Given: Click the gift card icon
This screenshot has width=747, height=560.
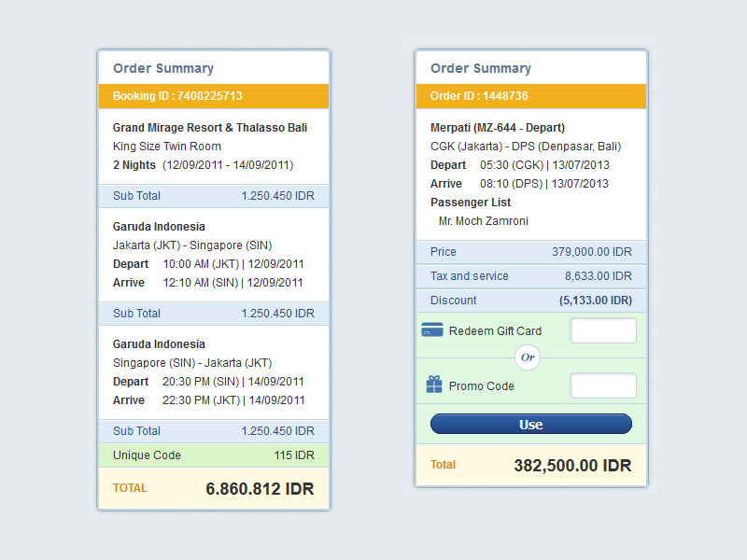Looking at the screenshot, I should point(432,330).
